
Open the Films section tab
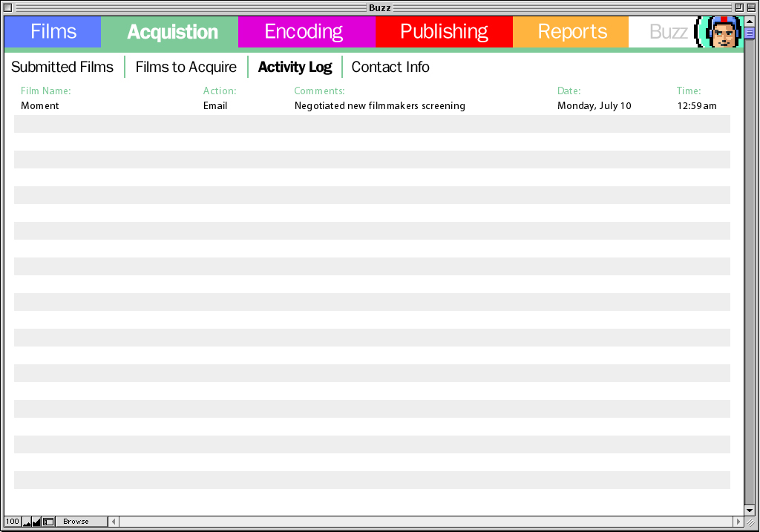[53, 32]
